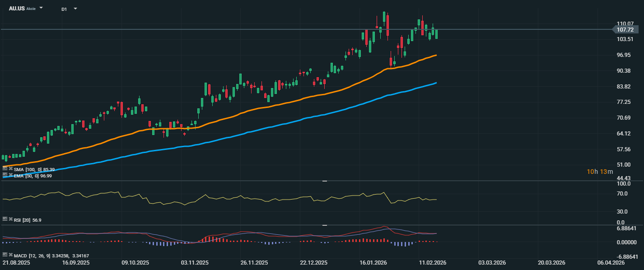Screen dimensions: 644x270
Task: Open the D1 timeframe dropdown arrow
Action: [75, 9]
